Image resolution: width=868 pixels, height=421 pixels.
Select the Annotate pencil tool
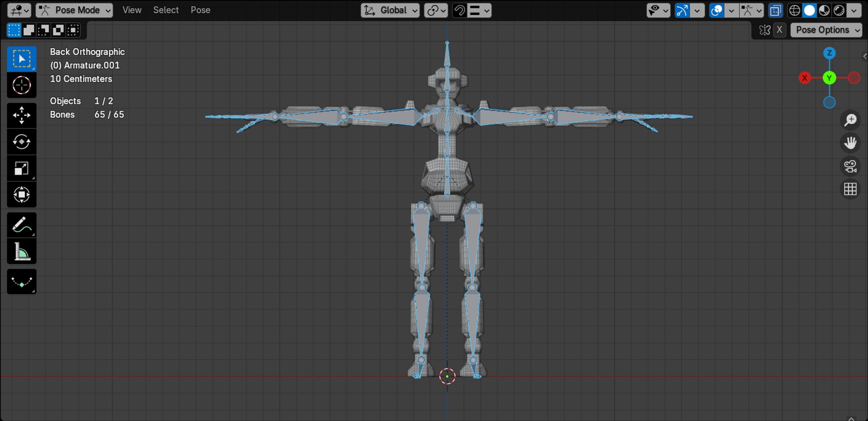pyautogui.click(x=21, y=225)
